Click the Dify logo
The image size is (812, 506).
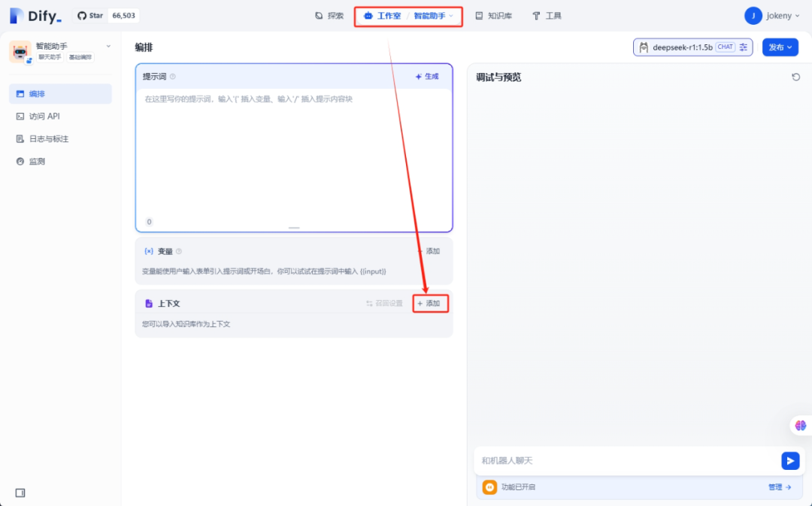click(35, 16)
